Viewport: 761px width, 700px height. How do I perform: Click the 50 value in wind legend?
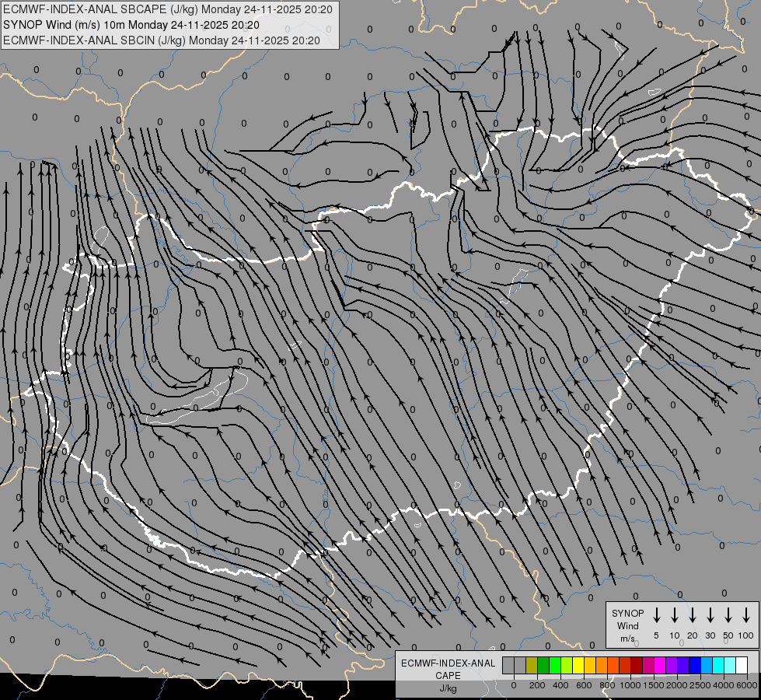click(x=728, y=635)
